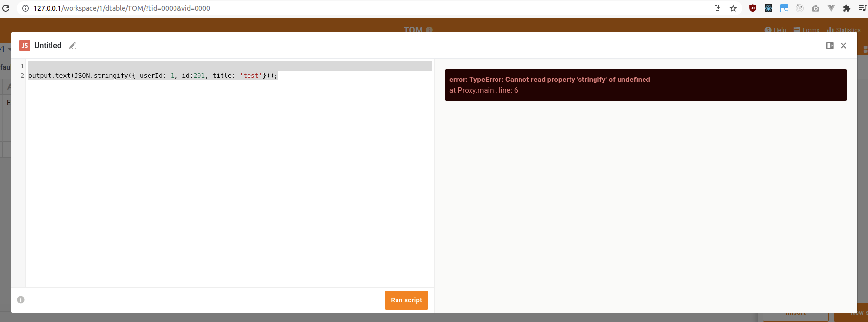The height and width of the screenshot is (322, 868).
Task: Reload the page with the browser refresh icon
Action: 6,8
